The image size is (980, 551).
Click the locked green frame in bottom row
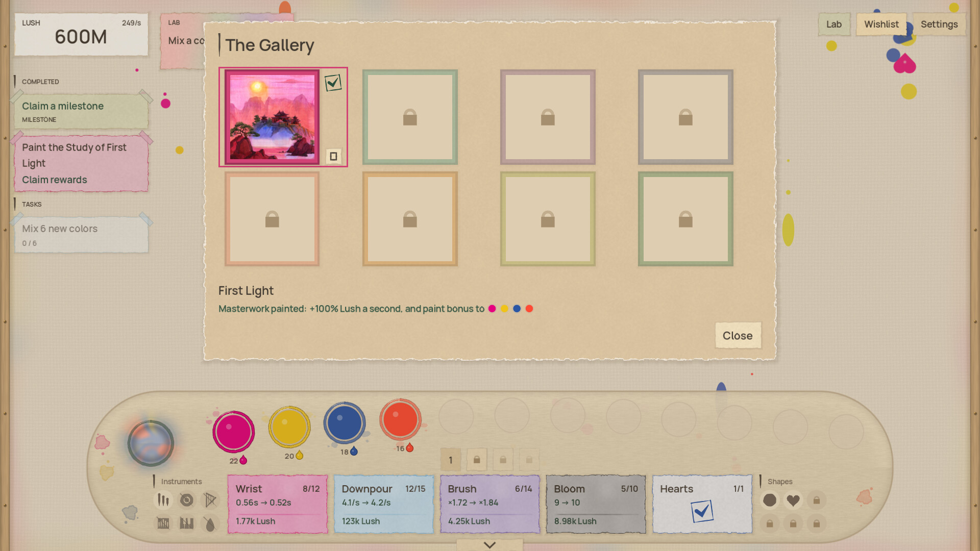click(685, 219)
